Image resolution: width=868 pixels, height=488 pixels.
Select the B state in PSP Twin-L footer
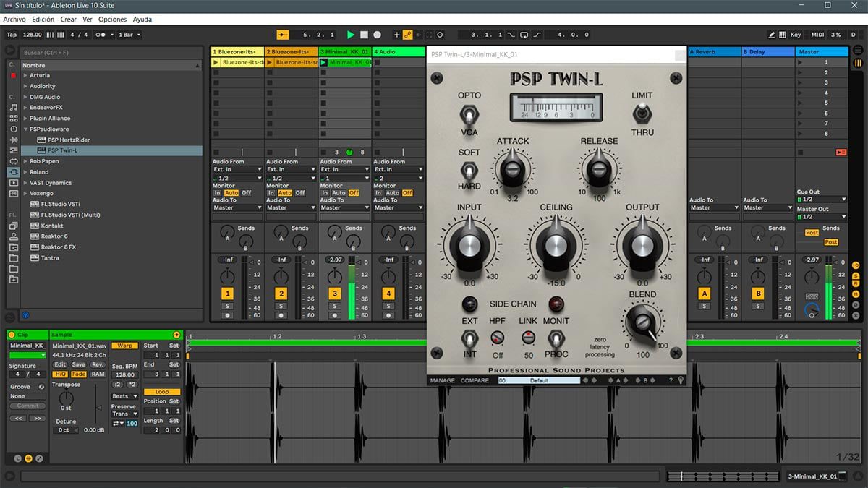(x=644, y=380)
